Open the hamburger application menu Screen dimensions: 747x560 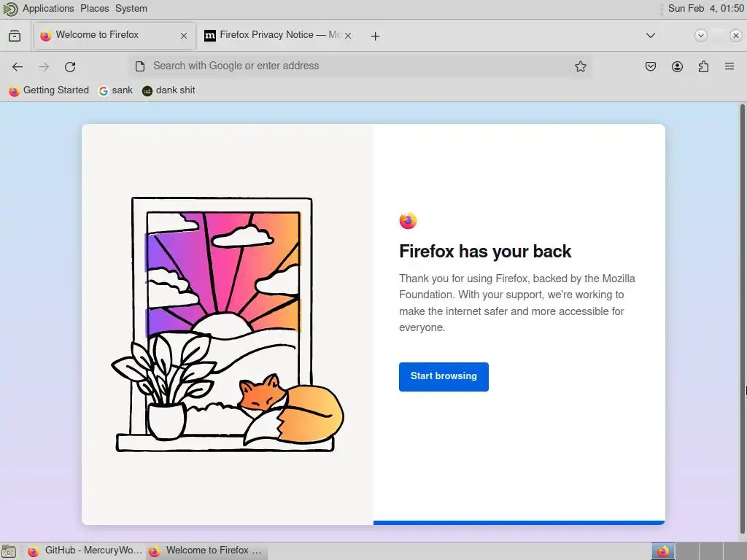click(729, 66)
